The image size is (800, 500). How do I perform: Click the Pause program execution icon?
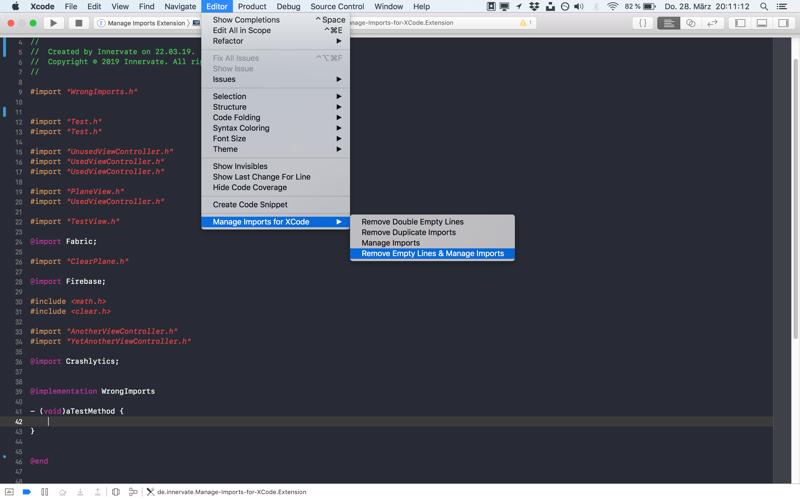45,492
